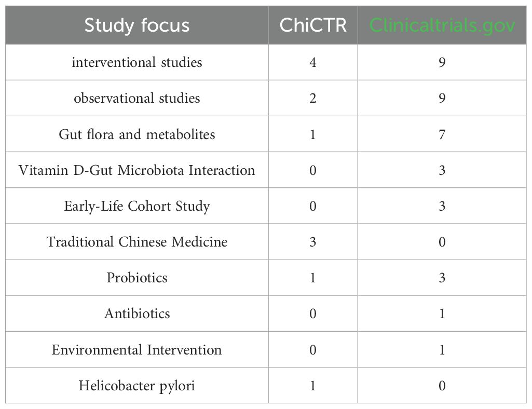Viewport: 532px width, 409px height.
Task: Select ChiCTR value for observational studies
Action: pyautogui.click(x=312, y=98)
